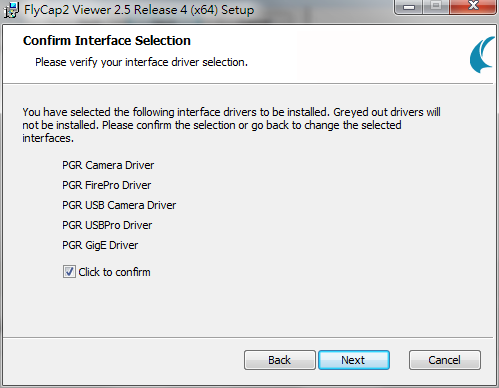Select the PGR USB Camera Driver entry
The width and height of the screenshot is (499, 388).
point(119,205)
